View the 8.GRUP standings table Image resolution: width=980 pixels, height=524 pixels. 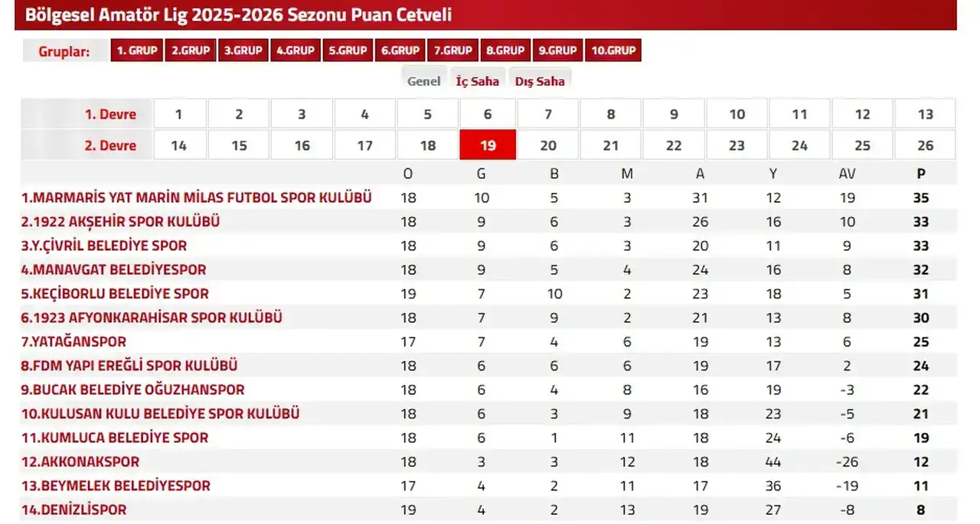pyautogui.click(x=505, y=50)
